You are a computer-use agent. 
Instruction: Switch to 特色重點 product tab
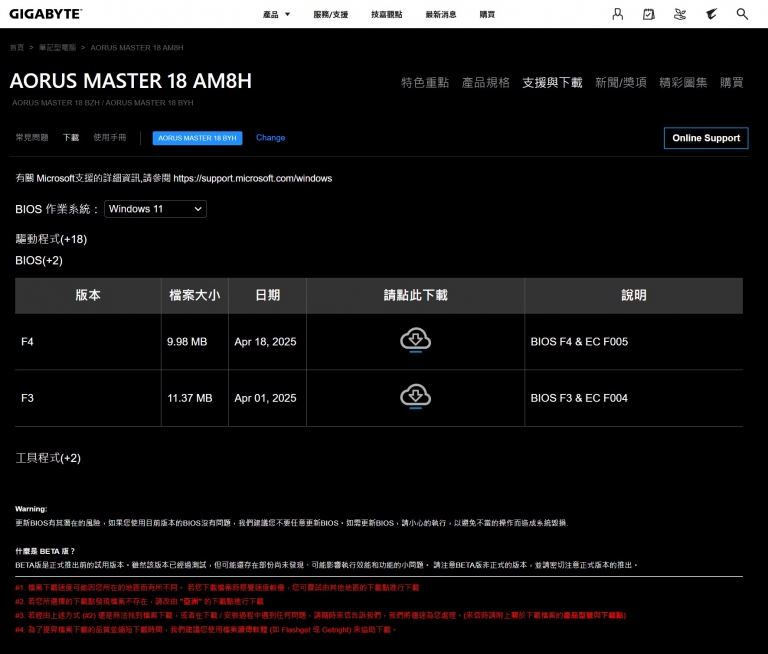[x=425, y=83]
